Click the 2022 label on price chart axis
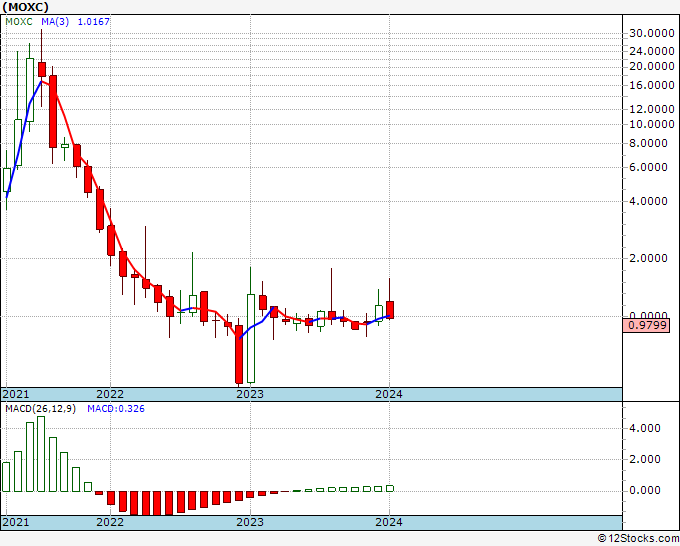680x546 pixels. click(x=110, y=394)
